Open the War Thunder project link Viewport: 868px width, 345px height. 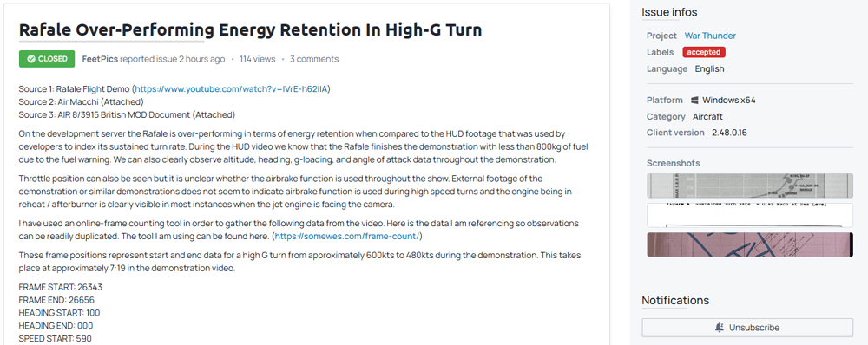(x=710, y=36)
